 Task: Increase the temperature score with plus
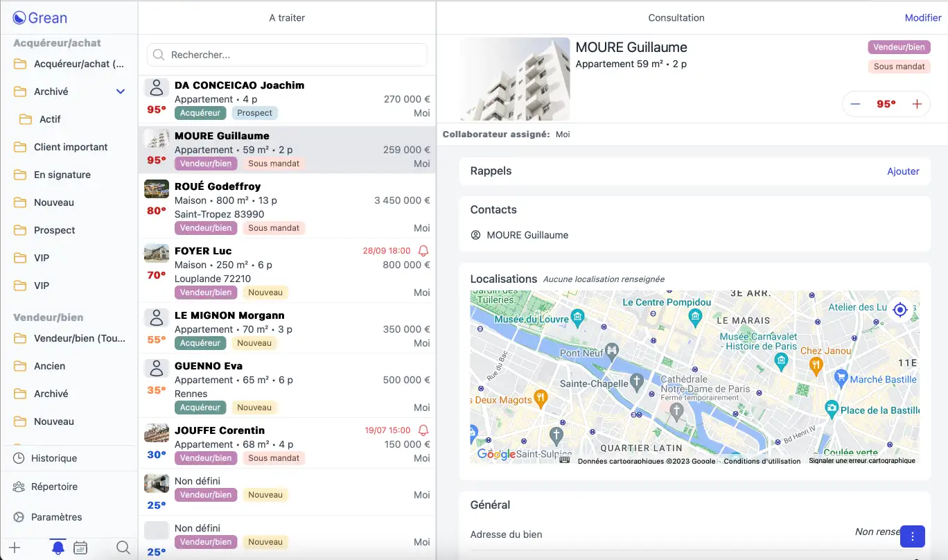[917, 104]
